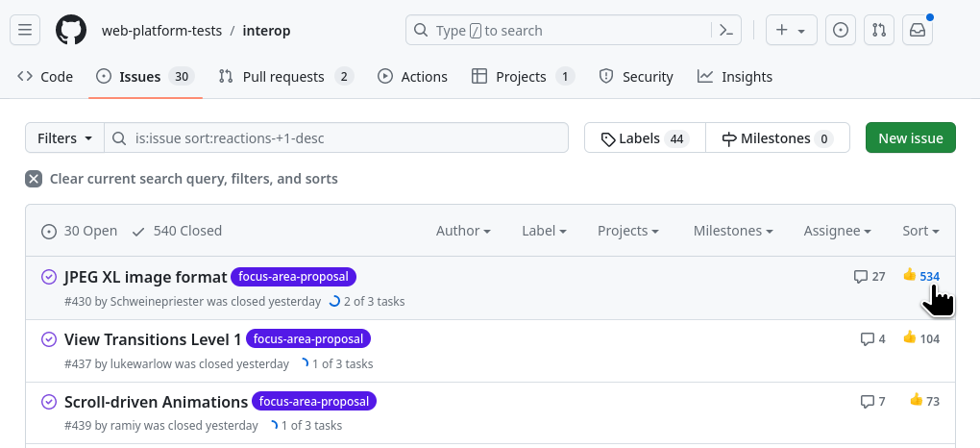Open the pull requests icon in header
980x448 pixels.
coord(879,31)
